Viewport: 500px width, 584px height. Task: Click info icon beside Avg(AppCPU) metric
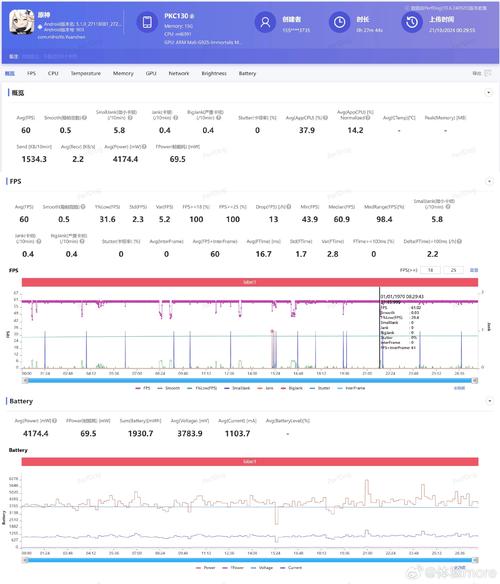coord(326,118)
